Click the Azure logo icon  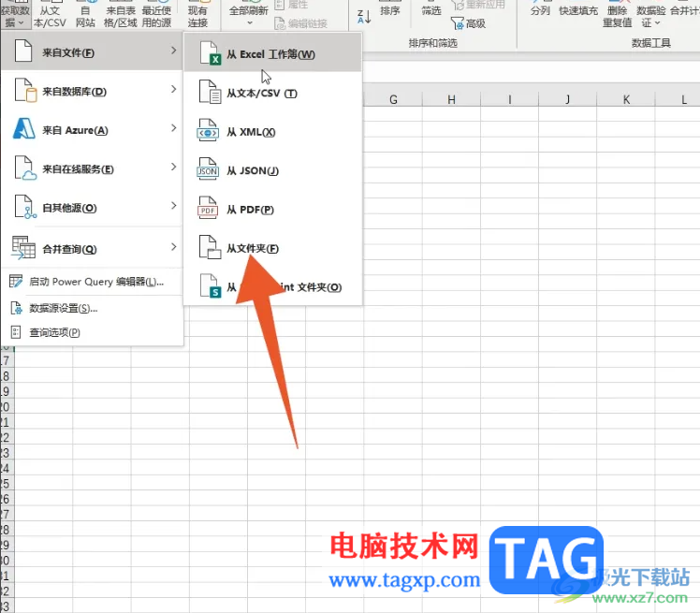click(x=24, y=128)
